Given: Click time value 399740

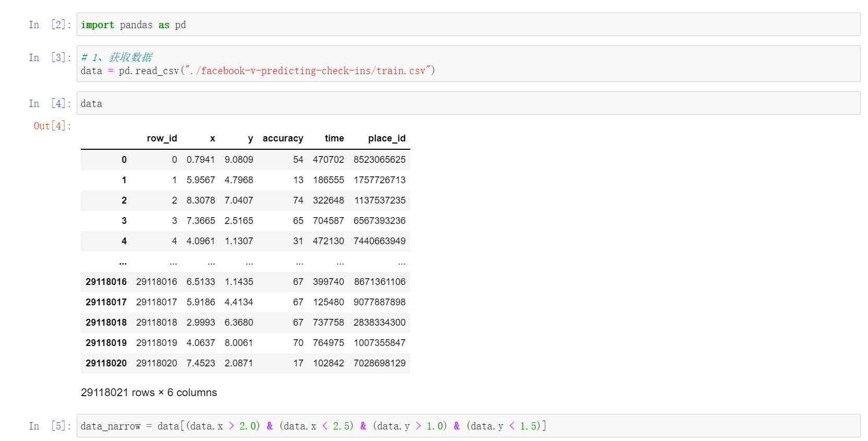Looking at the screenshot, I should pos(328,282).
